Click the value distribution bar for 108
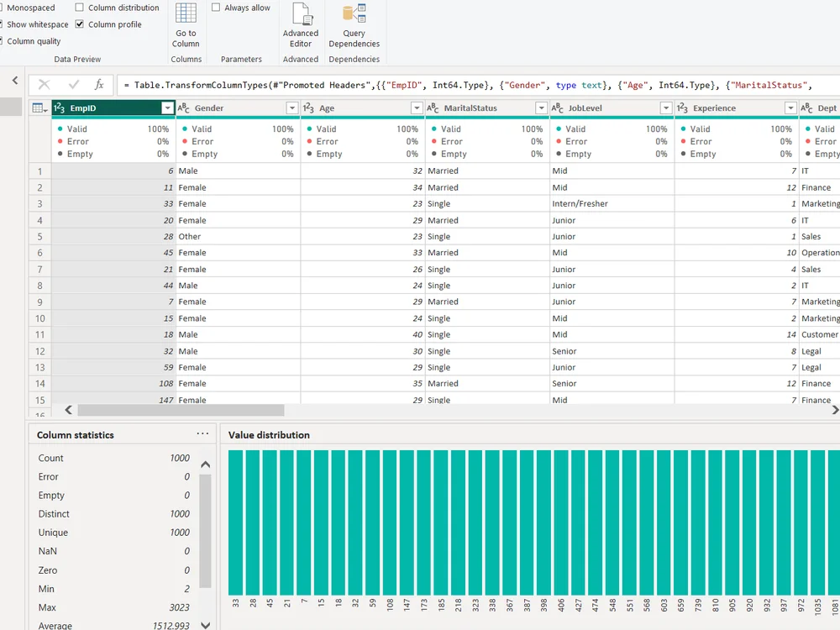Viewport: 840px width, 630px height. (390, 522)
